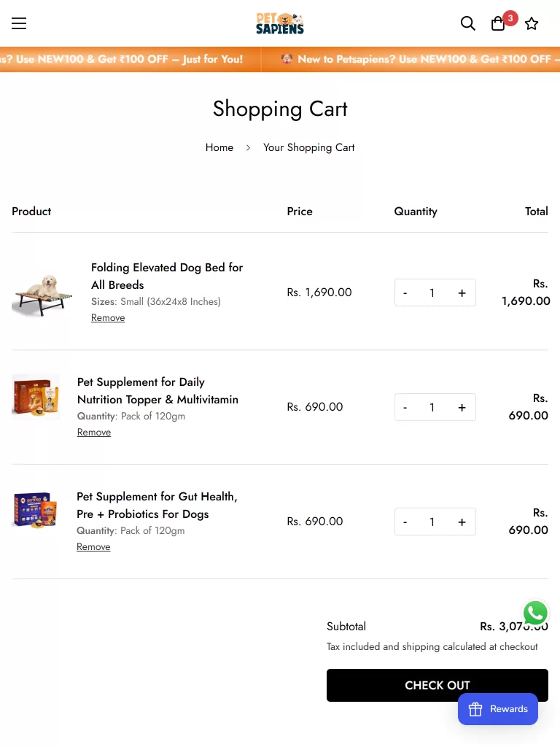Open the dog bed product thumbnail
Viewport: 560px width, 747px height.
point(42,293)
